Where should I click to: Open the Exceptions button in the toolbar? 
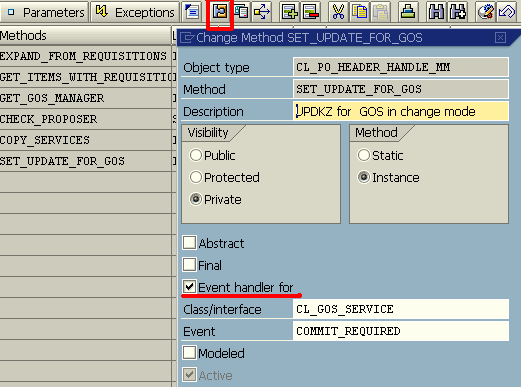(135, 12)
